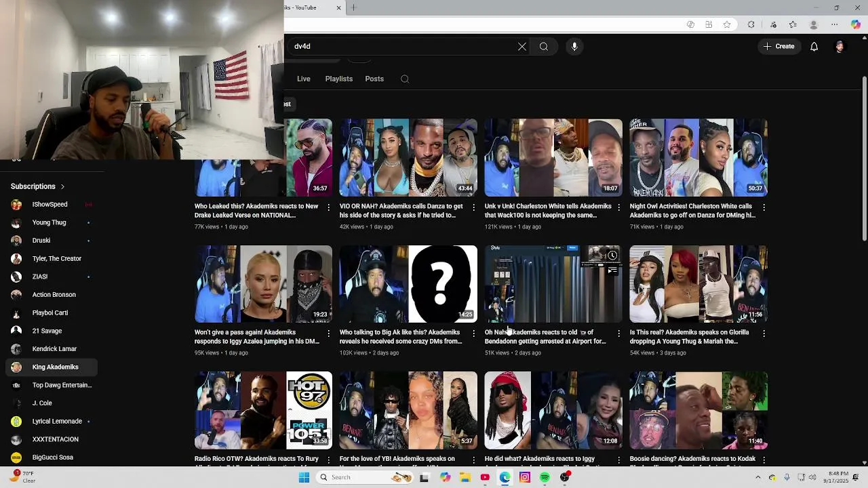Screen dimensions: 868x488
Task: Open Task View on the taskbar
Action: (x=424, y=477)
